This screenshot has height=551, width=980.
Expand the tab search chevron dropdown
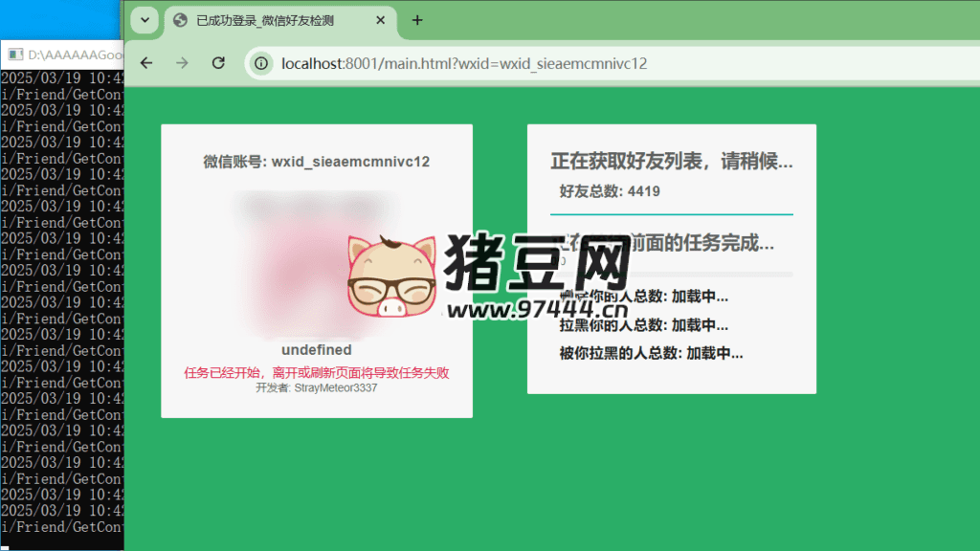pos(144,20)
